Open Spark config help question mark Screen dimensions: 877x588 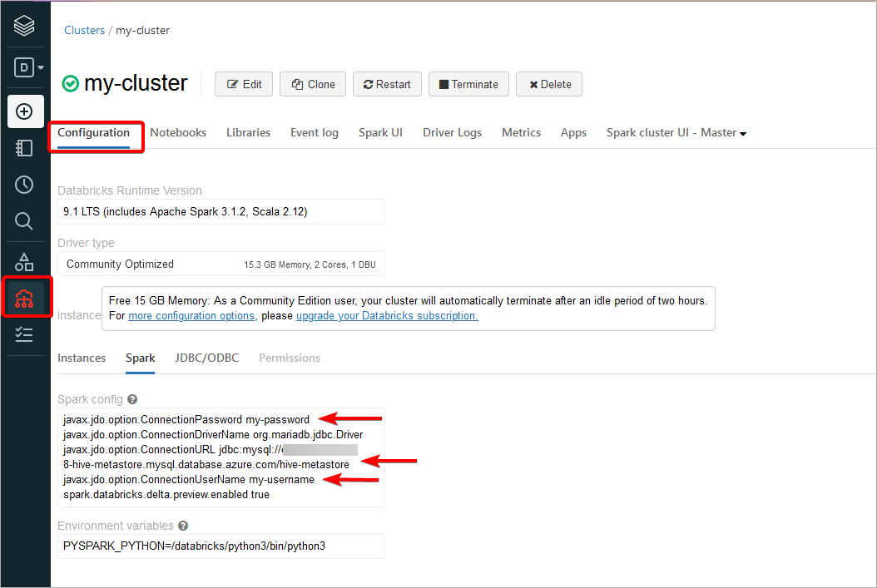(131, 398)
